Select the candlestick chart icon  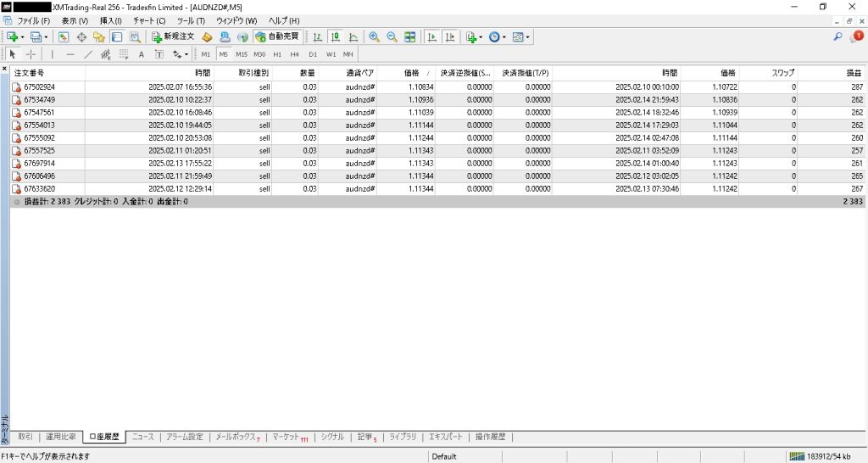pos(336,37)
